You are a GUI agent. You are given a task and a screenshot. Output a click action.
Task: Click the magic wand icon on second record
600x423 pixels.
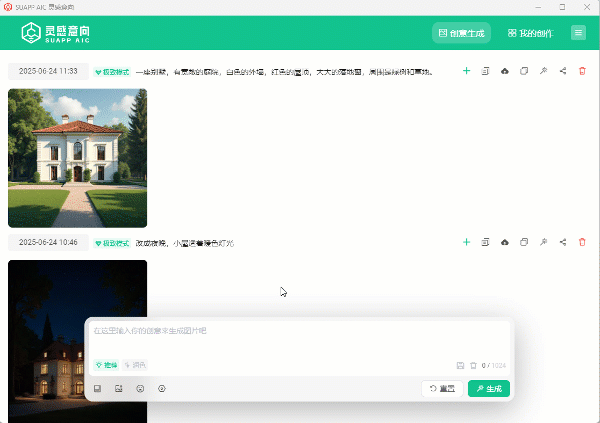click(543, 242)
